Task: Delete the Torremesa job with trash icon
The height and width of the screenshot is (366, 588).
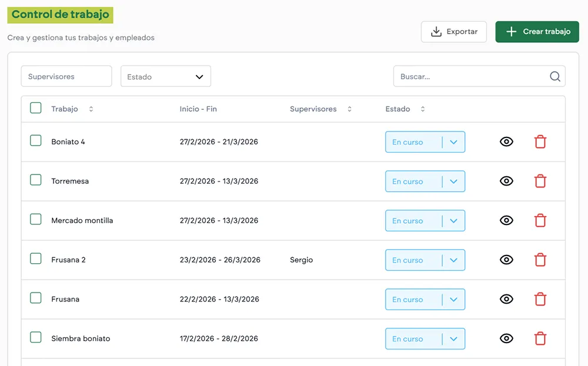Action: pos(540,181)
